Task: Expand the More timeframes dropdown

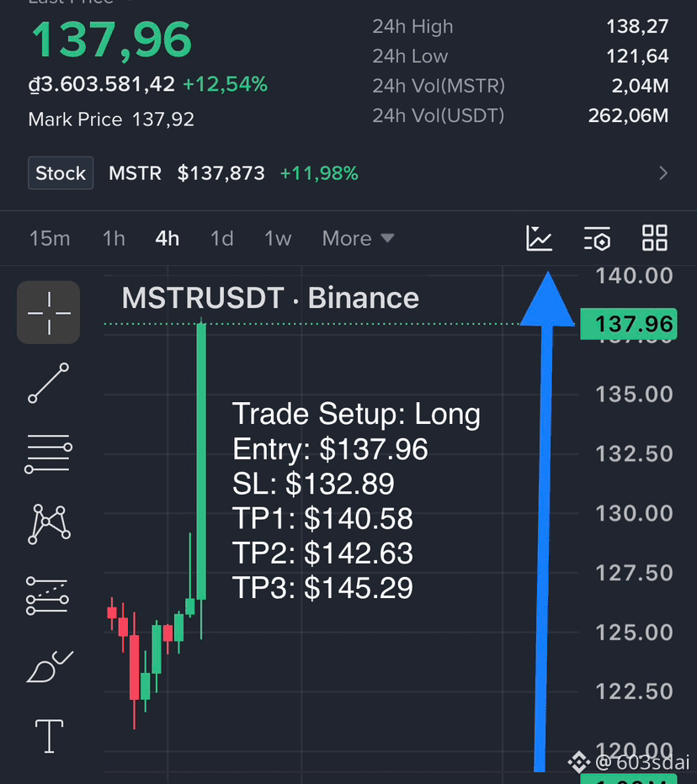Action: [359, 239]
